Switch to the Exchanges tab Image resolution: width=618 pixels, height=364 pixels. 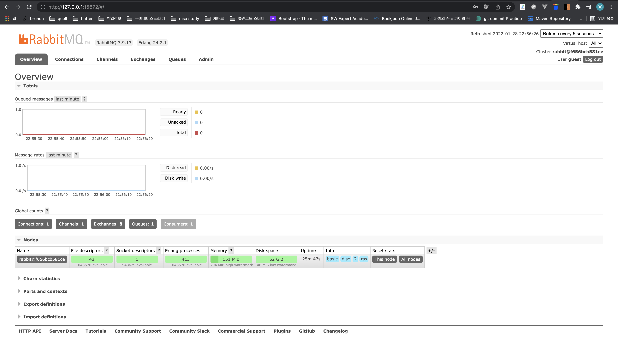point(143,59)
